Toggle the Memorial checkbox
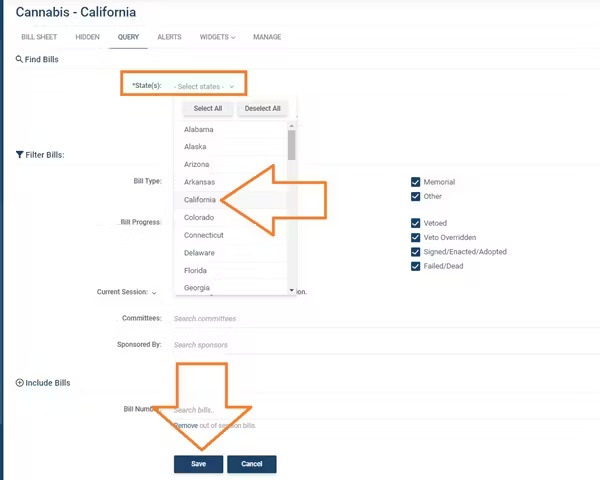The image size is (600, 480). pyautogui.click(x=415, y=182)
